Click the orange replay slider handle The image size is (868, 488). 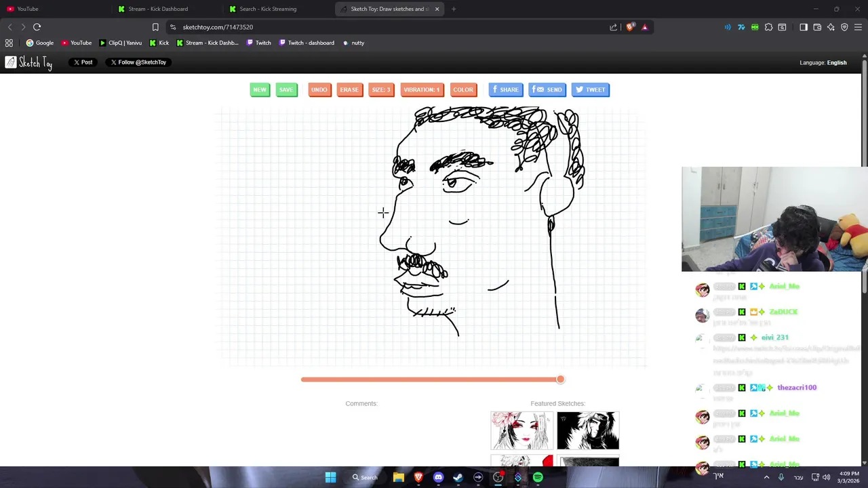pos(560,380)
